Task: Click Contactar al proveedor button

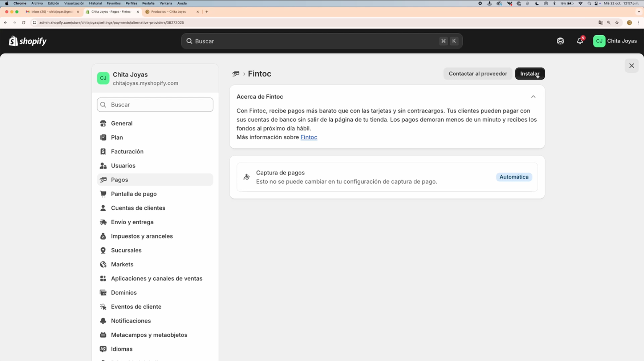Action: point(478,74)
